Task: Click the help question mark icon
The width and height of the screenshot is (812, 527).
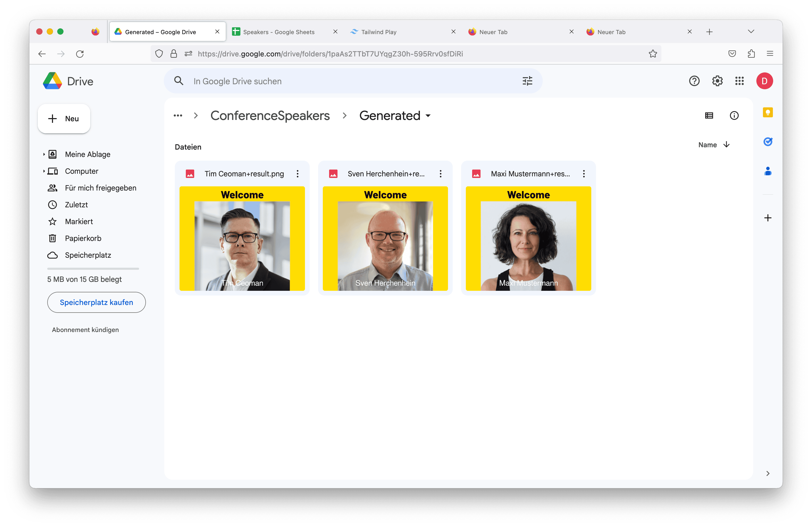Action: pos(694,81)
